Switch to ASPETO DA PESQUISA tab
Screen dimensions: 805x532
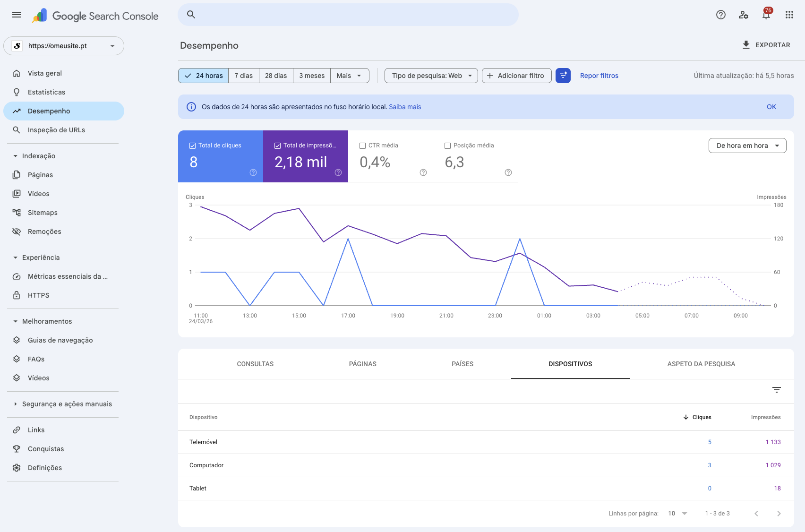(x=701, y=364)
